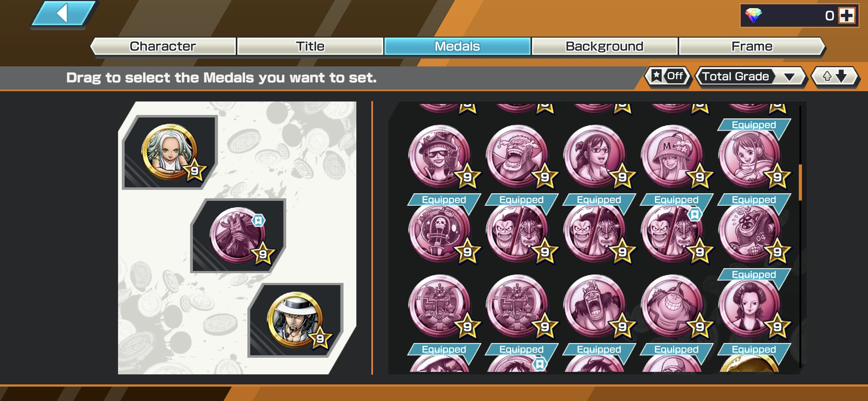Switch sort order with up-down arrows
Image resolution: width=868 pixels, height=401 pixels.
coord(834,76)
